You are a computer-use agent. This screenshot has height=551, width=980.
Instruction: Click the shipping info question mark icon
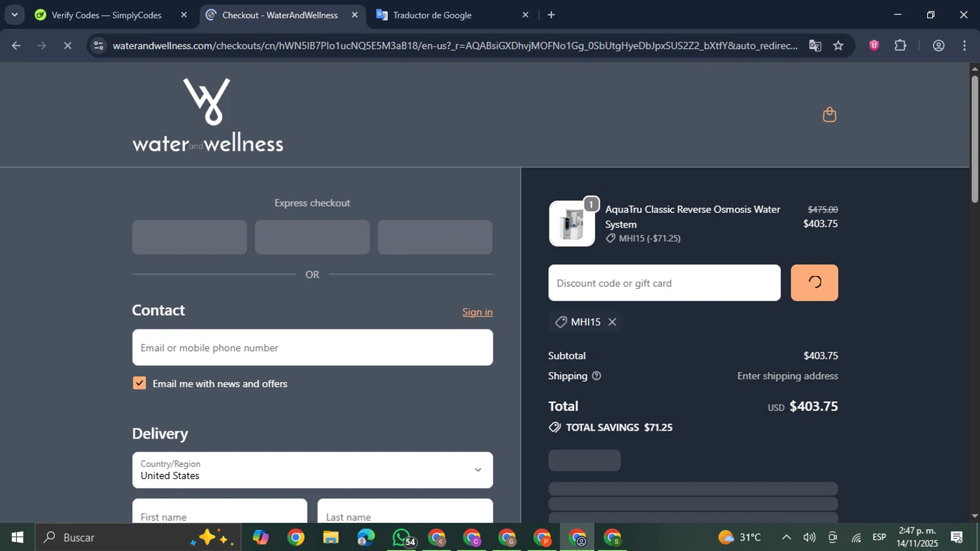pyautogui.click(x=596, y=376)
